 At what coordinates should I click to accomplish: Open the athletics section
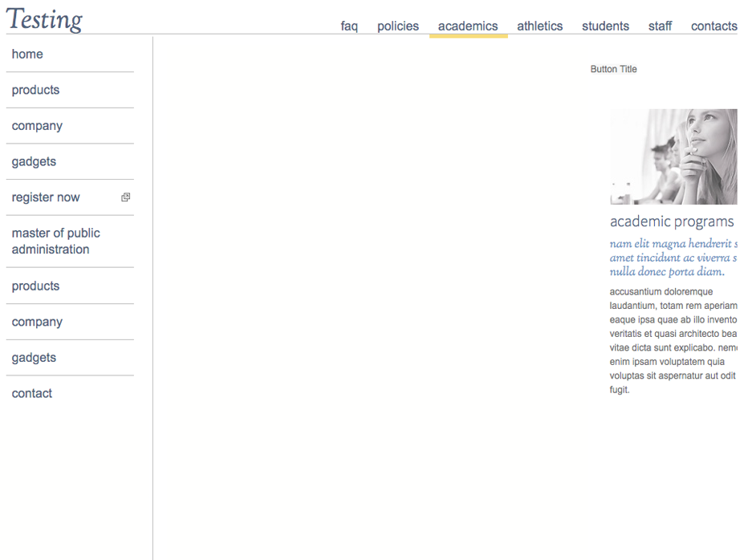tap(539, 26)
